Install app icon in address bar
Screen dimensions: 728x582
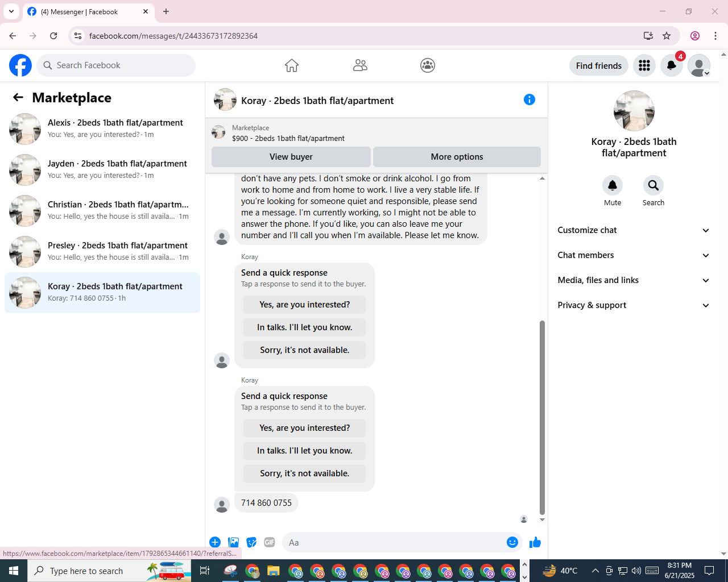(648, 36)
